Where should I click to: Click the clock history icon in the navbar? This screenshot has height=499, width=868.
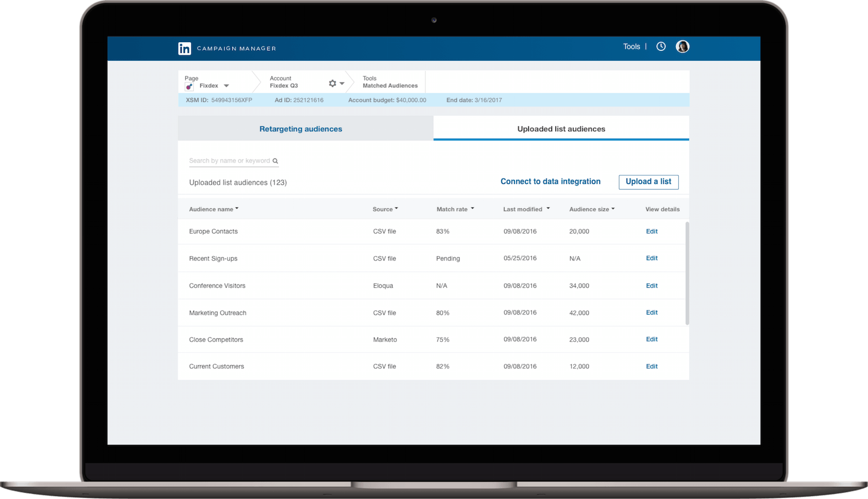click(661, 46)
